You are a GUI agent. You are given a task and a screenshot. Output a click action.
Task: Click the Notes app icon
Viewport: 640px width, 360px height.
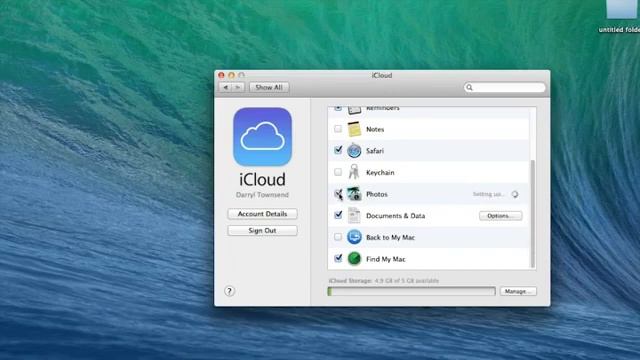pyautogui.click(x=354, y=129)
